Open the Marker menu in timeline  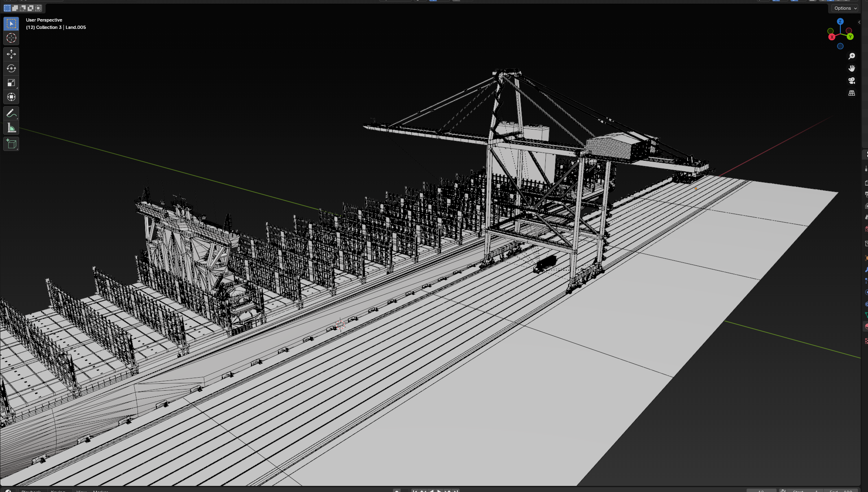click(101, 491)
